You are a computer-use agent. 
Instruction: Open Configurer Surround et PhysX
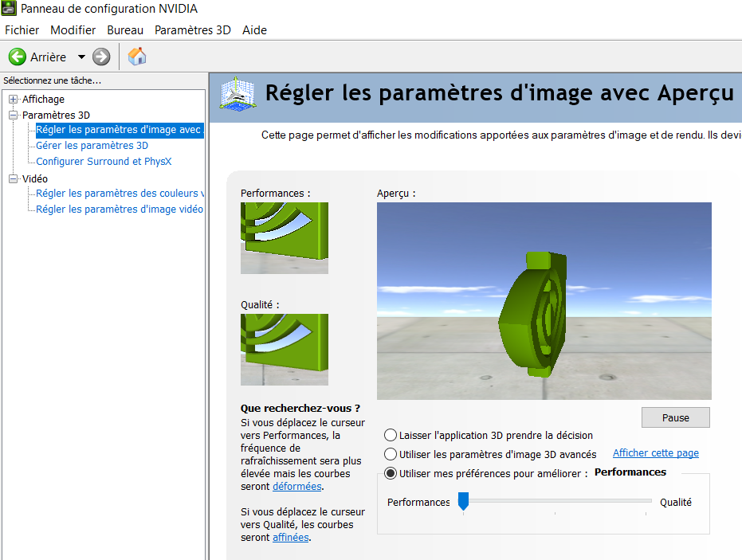104,162
